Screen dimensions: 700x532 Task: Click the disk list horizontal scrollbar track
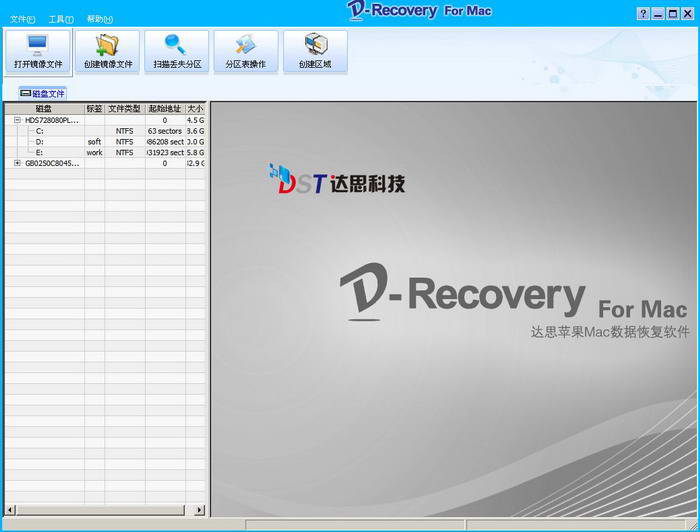105,510
